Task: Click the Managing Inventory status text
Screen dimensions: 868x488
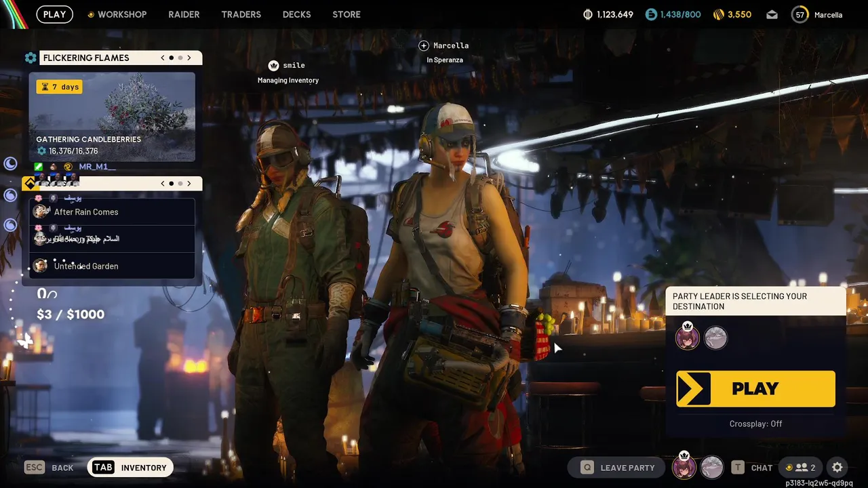Action: coord(288,80)
